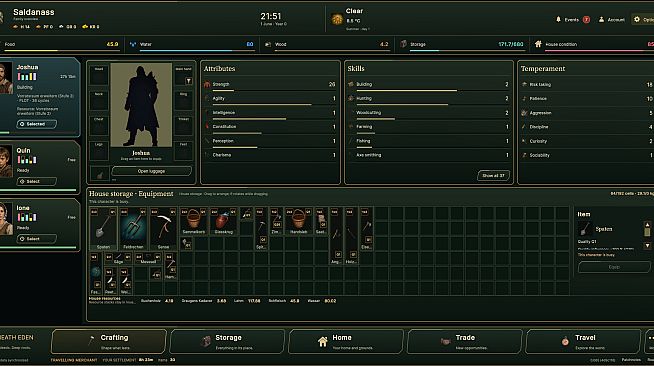Click the Water level bar
This screenshot has height=366, width=654.
pos(196,51)
